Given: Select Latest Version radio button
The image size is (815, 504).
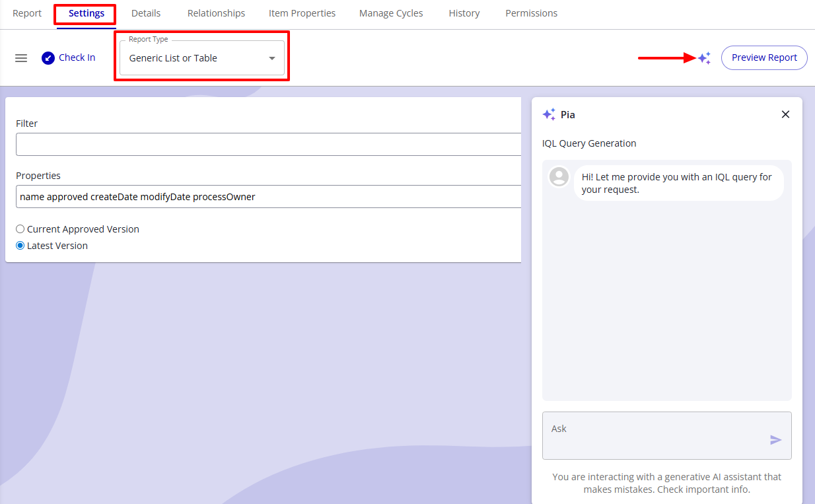Looking at the screenshot, I should point(20,246).
